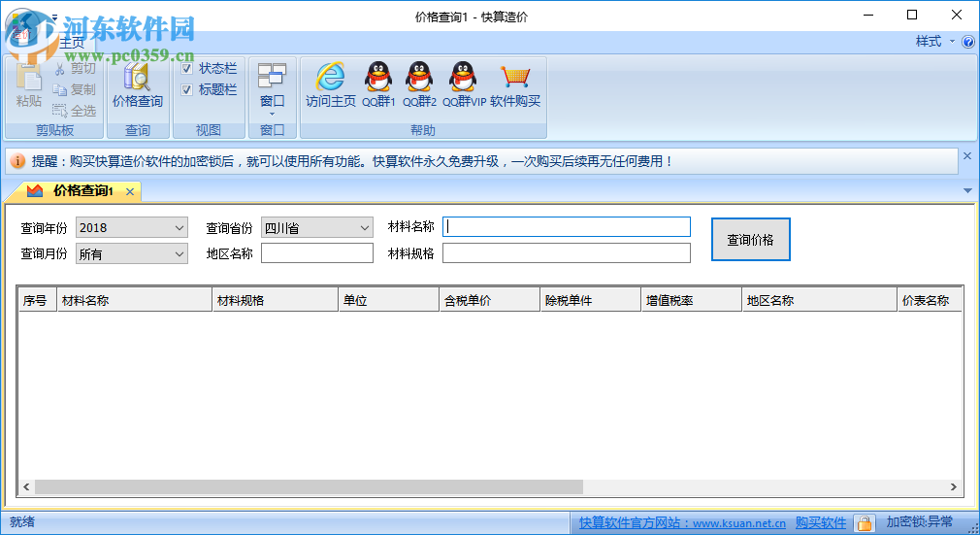
Task: Toggle the 状态栏 checkbox
Action: click(186, 68)
